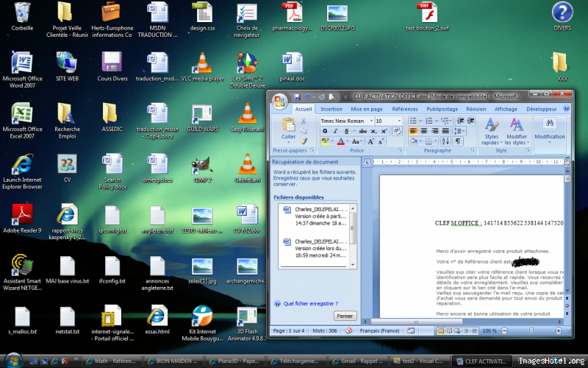Apply the red font color

point(340,141)
